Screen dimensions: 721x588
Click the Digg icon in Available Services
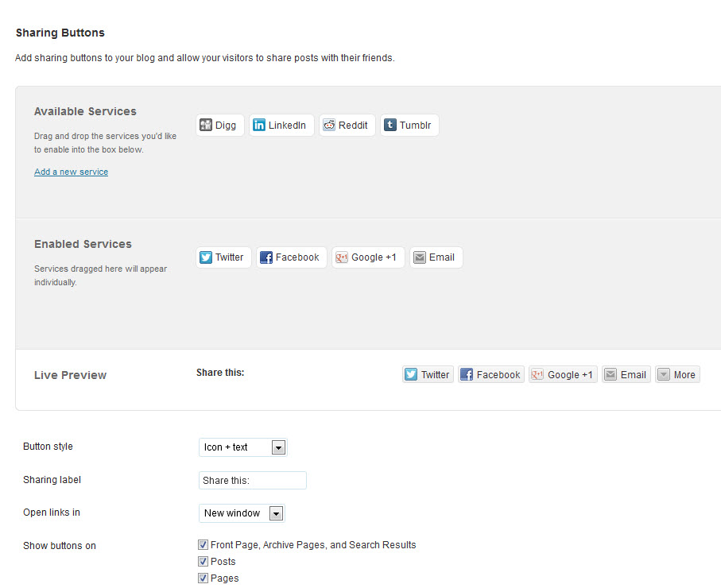point(206,126)
